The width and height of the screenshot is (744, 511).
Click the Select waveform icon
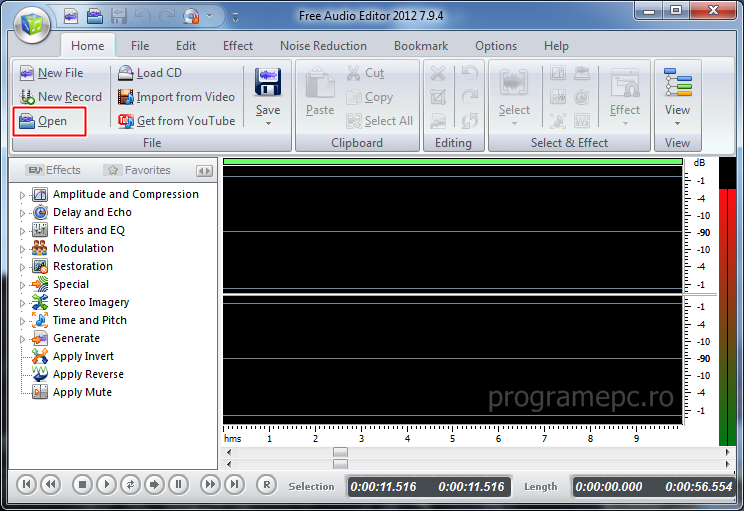514,83
